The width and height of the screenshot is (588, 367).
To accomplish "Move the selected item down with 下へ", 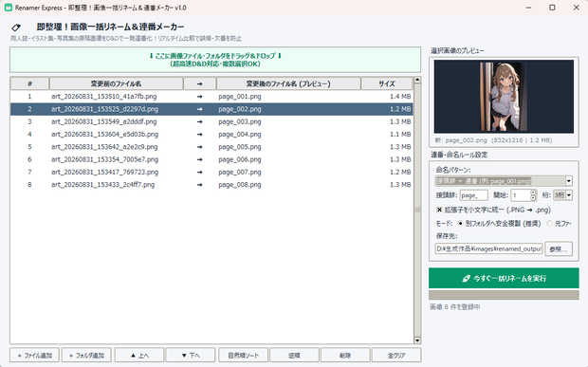I will [191, 356].
